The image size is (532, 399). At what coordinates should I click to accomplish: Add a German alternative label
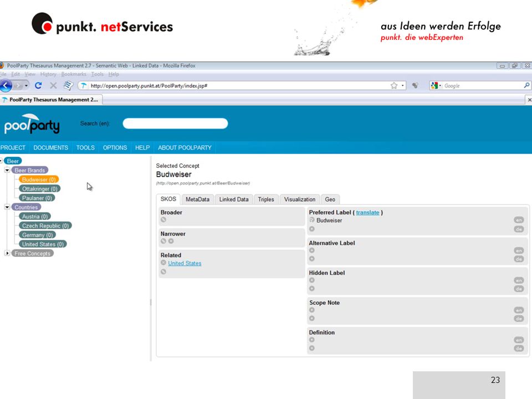click(312, 259)
